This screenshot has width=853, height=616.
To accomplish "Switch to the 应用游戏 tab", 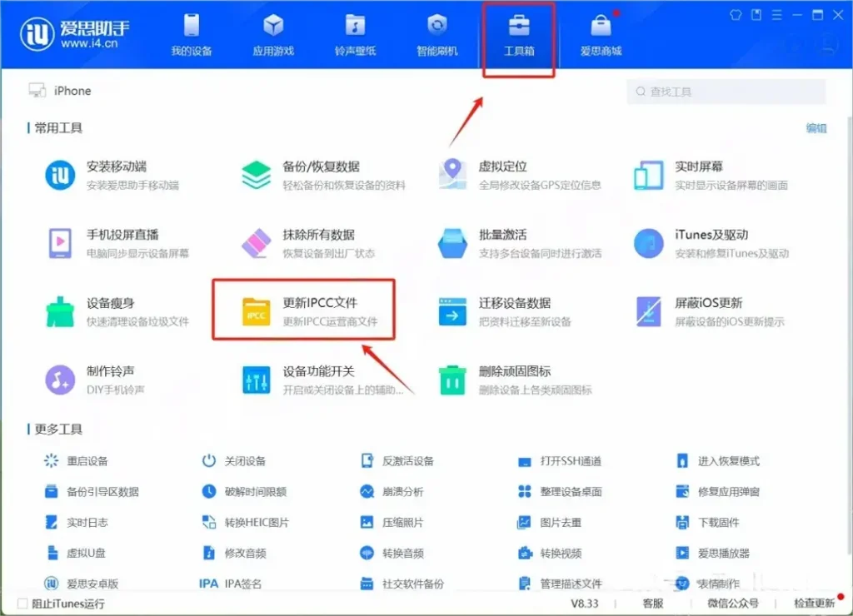I will (x=272, y=33).
